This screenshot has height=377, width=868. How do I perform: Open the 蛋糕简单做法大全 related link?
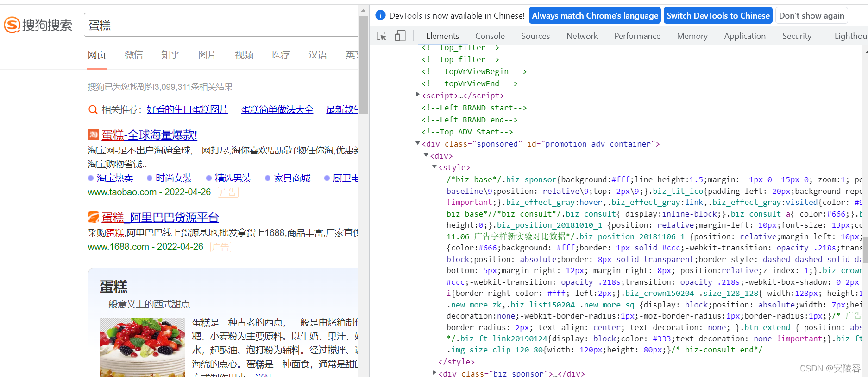point(277,109)
